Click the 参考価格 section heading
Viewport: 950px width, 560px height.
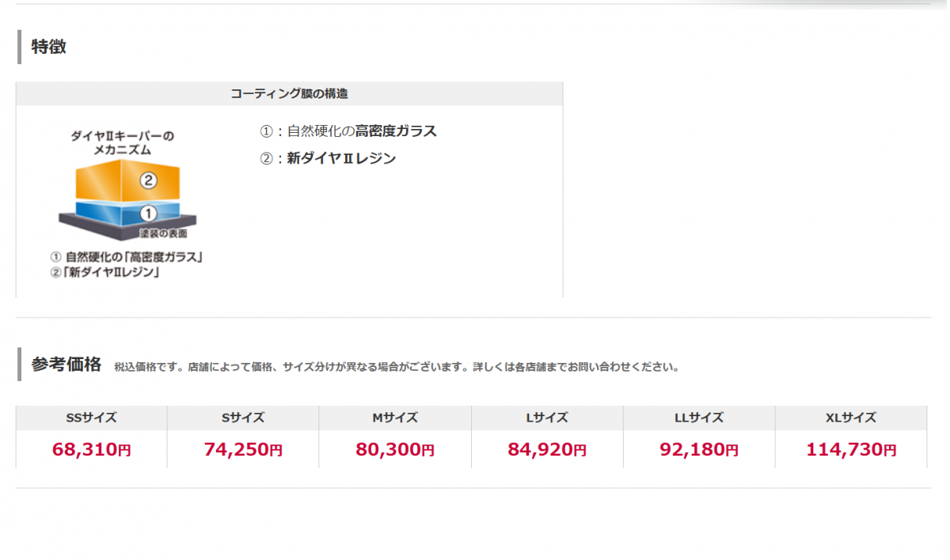coord(66,365)
